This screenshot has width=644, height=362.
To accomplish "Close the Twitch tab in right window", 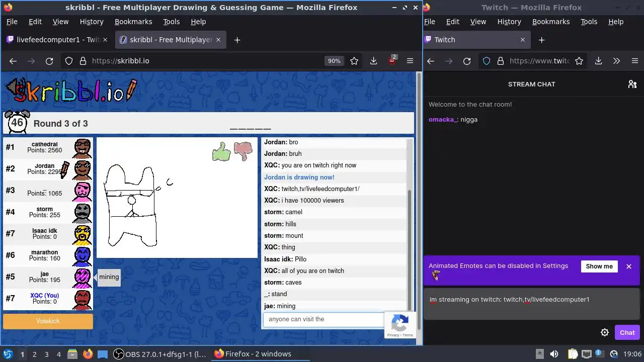I will [x=522, y=40].
